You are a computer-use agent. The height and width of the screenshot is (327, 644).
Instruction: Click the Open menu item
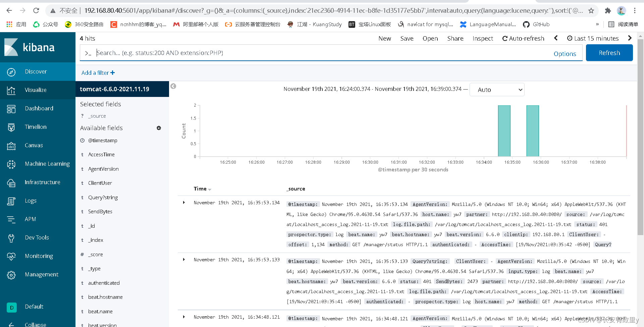(430, 38)
